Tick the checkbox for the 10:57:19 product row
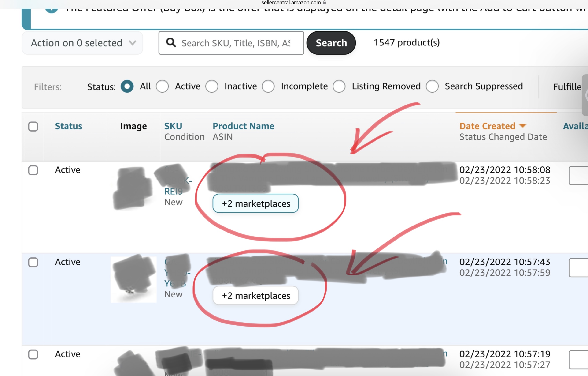The width and height of the screenshot is (588, 376). click(x=33, y=354)
